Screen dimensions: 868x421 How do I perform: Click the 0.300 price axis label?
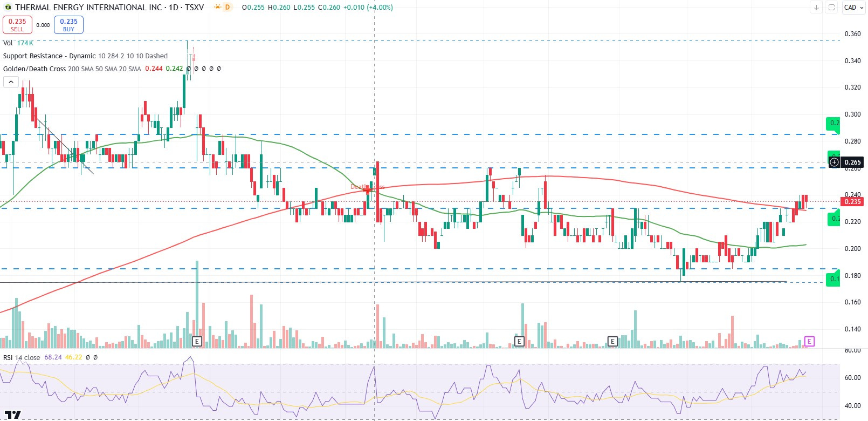tap(852, 114)
